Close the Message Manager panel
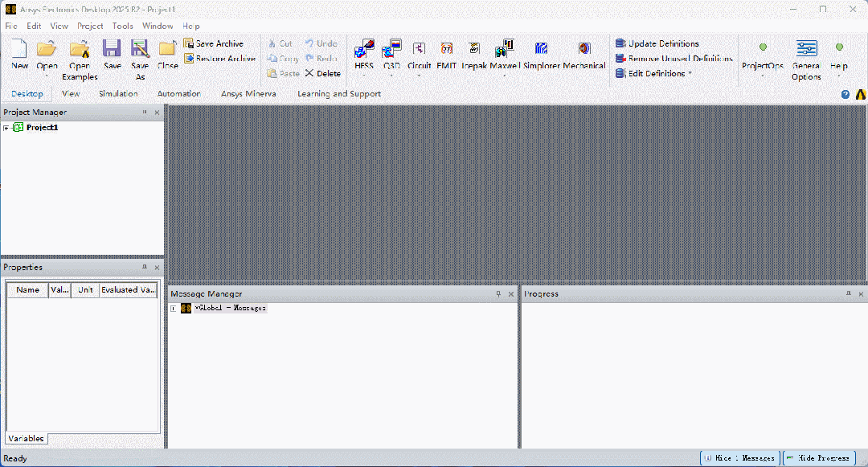This screenshot has width=868, height=467. [x=511, y=294]
